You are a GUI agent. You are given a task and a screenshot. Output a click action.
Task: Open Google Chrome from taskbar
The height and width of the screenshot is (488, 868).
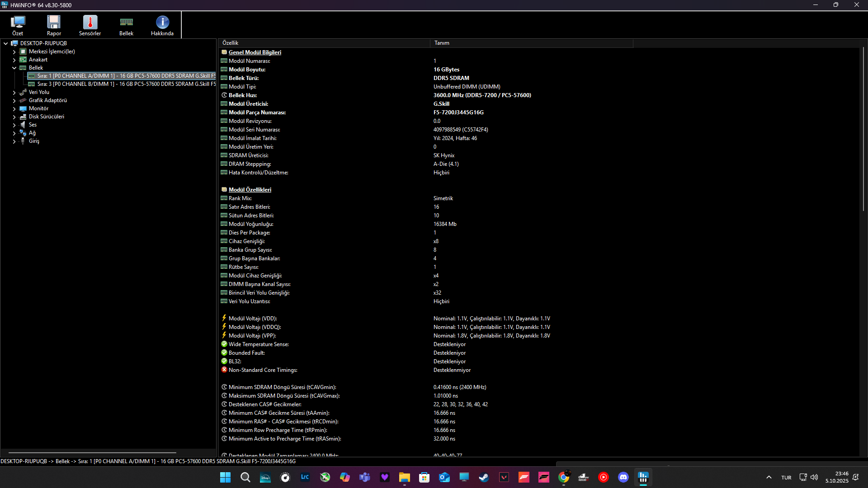pyautogui.click(x=564, y=477)
